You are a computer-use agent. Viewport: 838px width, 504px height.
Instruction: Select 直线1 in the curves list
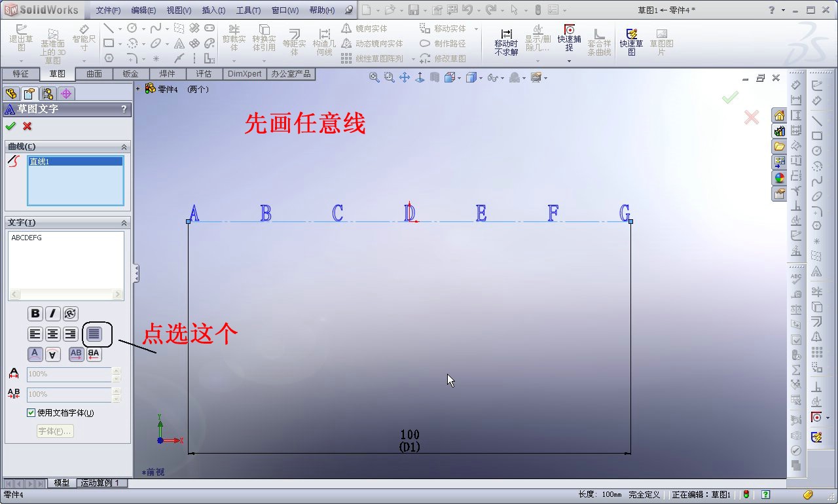pyautogui.click(x=75, y=162)
